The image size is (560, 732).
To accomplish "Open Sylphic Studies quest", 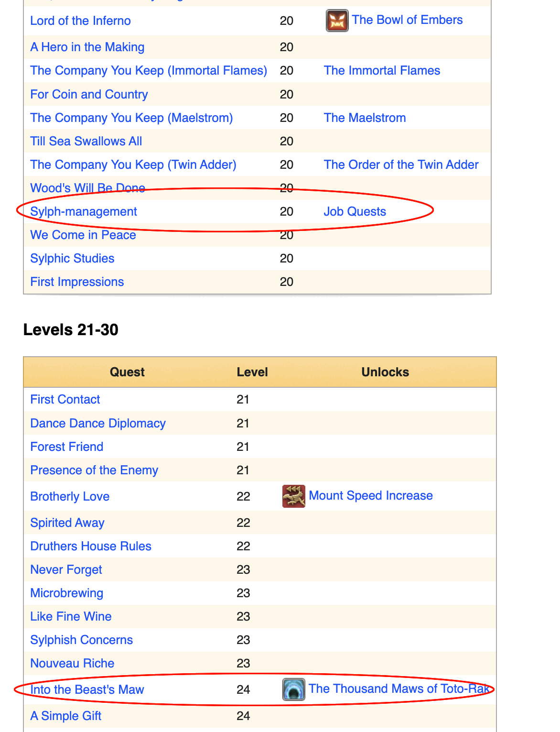I will click(x=72, y=258).
